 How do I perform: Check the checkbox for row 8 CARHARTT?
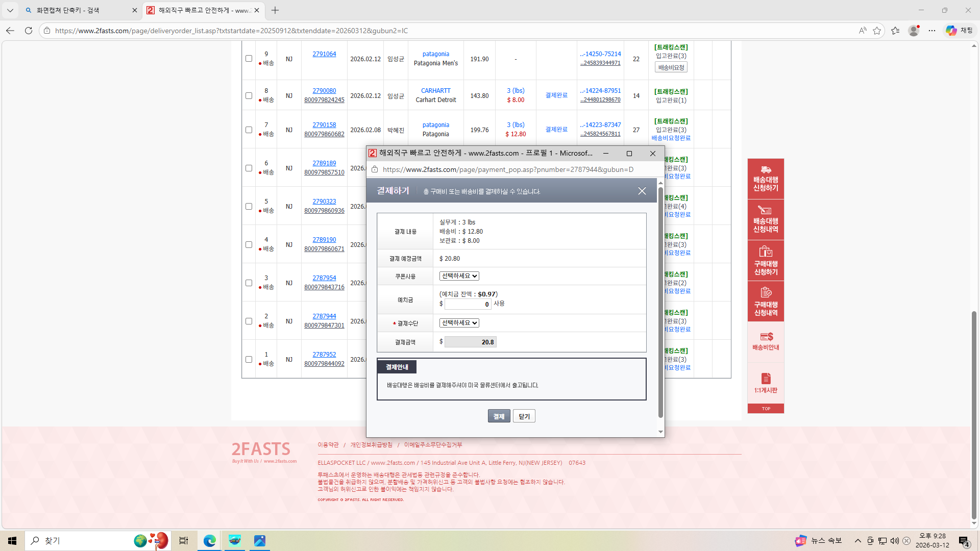[249, 95]
